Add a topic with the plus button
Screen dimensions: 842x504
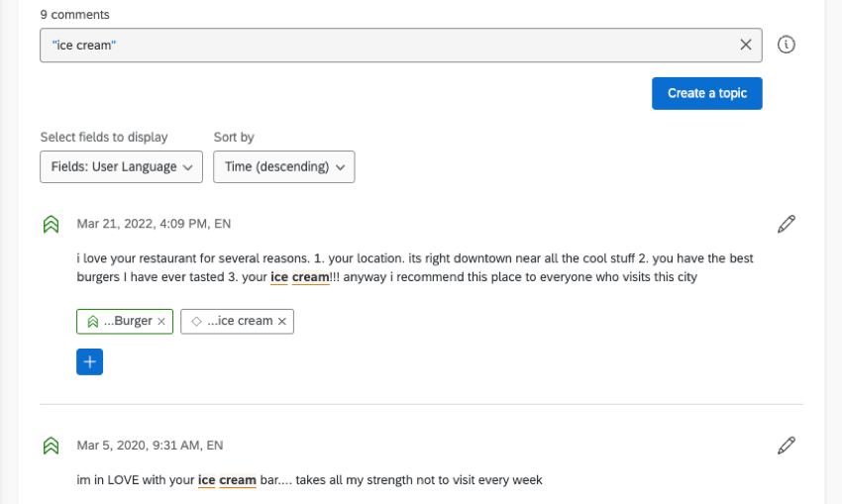89,361
